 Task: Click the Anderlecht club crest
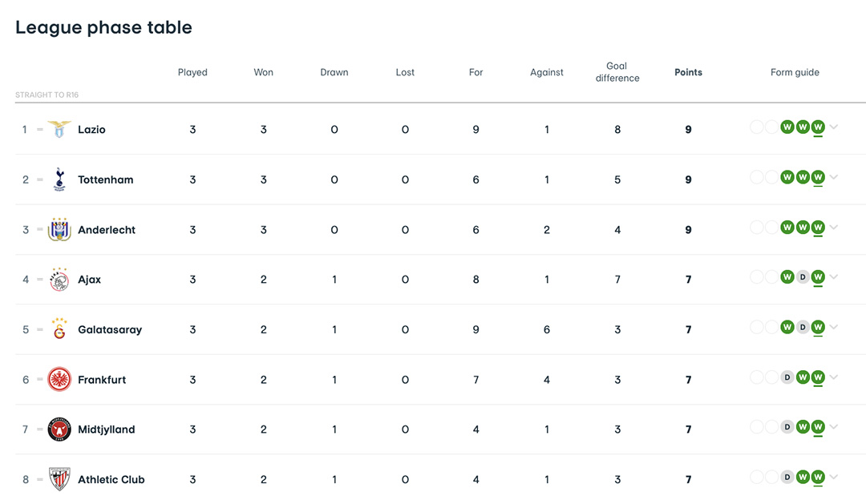[x=59, y=229]
